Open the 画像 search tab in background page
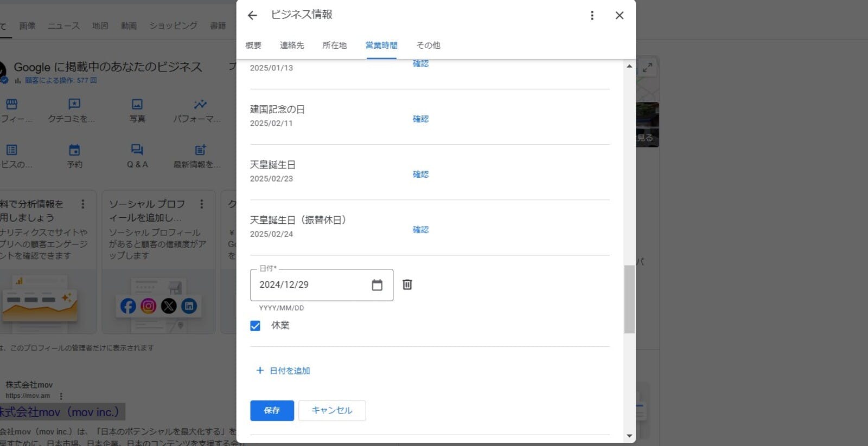The image size is (868, 446). tap(27, 25)
